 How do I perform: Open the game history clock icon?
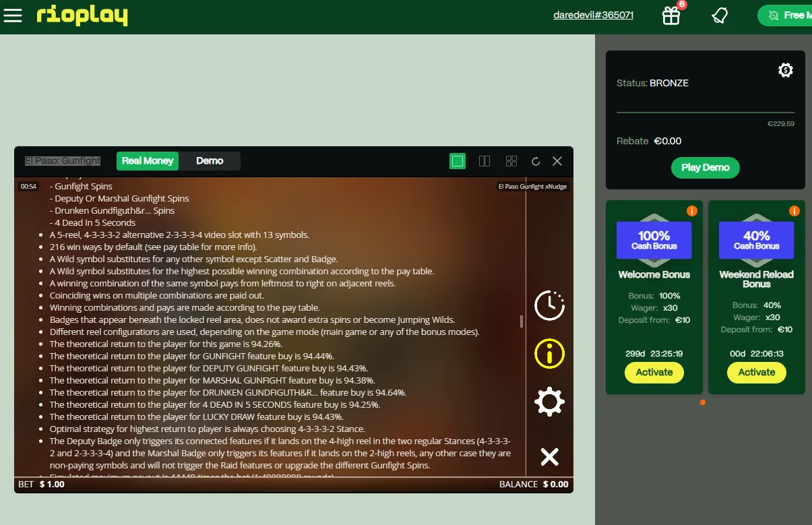pos(549,305)
